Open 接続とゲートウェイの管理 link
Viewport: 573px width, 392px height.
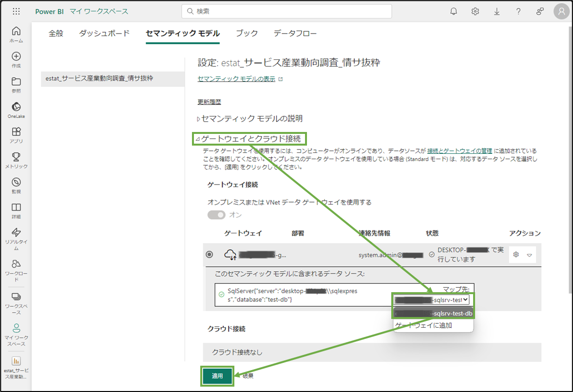tap(460, 151)
